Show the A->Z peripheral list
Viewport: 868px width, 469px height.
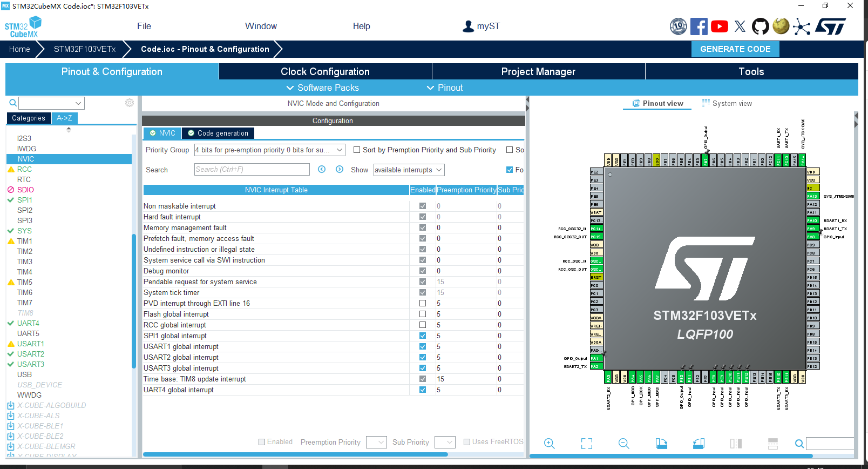pos(64,118)
